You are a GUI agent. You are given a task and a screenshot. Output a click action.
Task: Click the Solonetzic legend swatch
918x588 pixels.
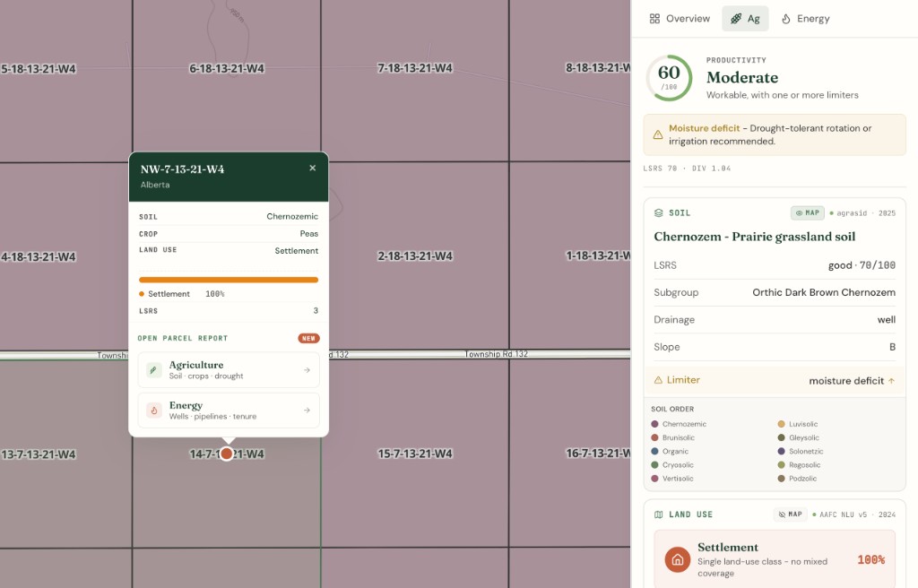tap(781, 451)
